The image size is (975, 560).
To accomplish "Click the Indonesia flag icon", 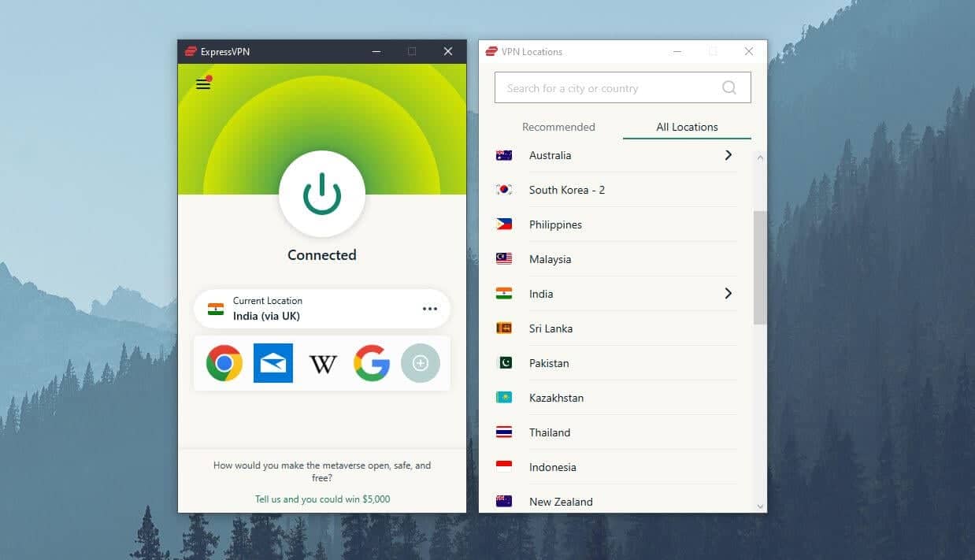I will [504, 467].
